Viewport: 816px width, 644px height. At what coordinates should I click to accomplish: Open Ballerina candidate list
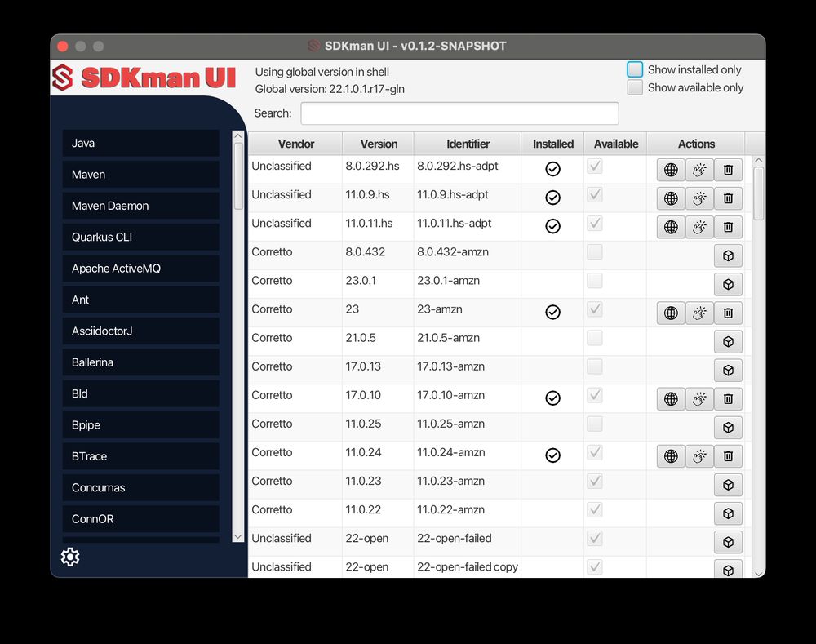click(140, 362)
